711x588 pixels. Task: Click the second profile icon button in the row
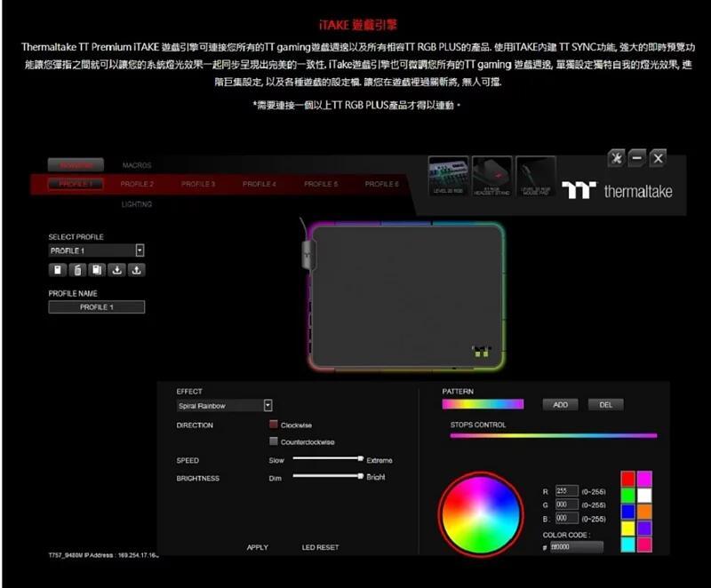tap(76, 270)
